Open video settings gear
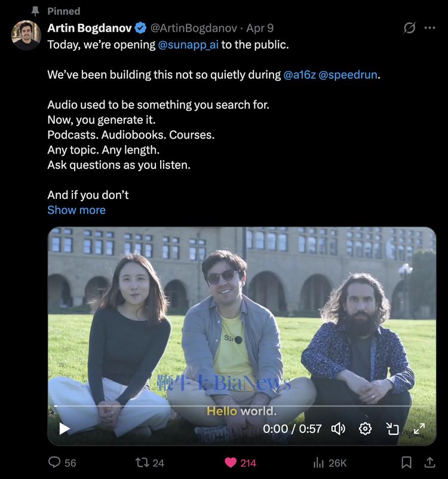Image resolution: width=448 pixels, height=479 pixels. coord(365,428)
